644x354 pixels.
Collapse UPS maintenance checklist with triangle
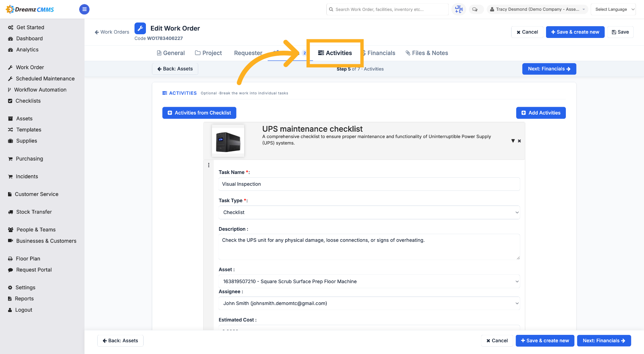(x=513, y=141)
